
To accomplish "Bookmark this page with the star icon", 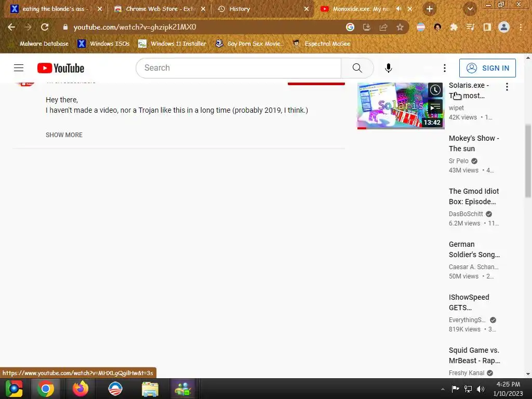I will (x=400, y=27).
